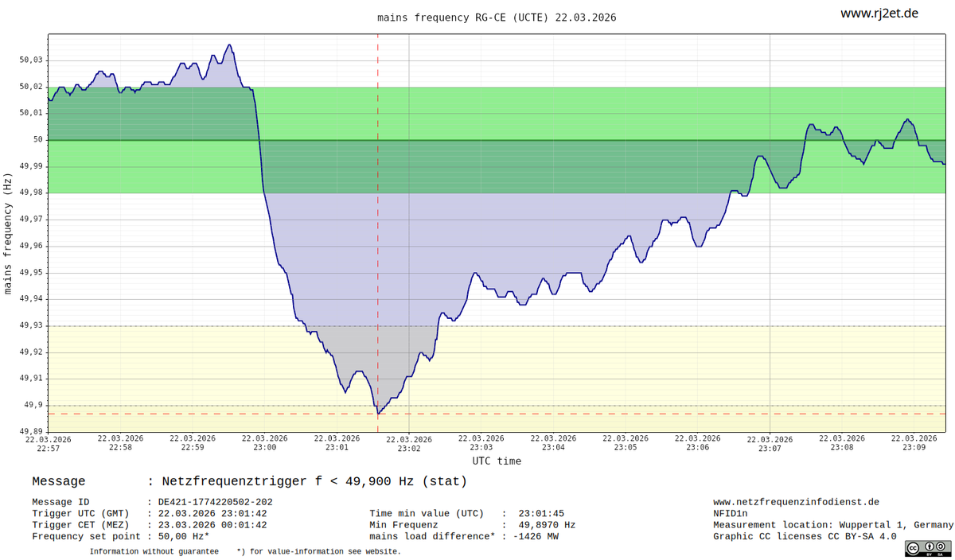Click the 'UTC time' axis label
The width and height of the screenshot is (955, 560).
click(x=497, y=461)
